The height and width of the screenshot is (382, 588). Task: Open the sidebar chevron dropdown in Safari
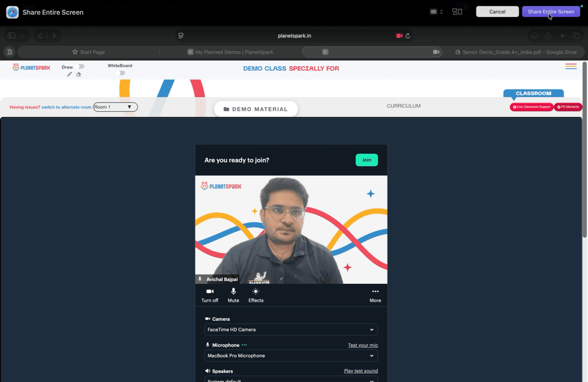pos(23,36)
